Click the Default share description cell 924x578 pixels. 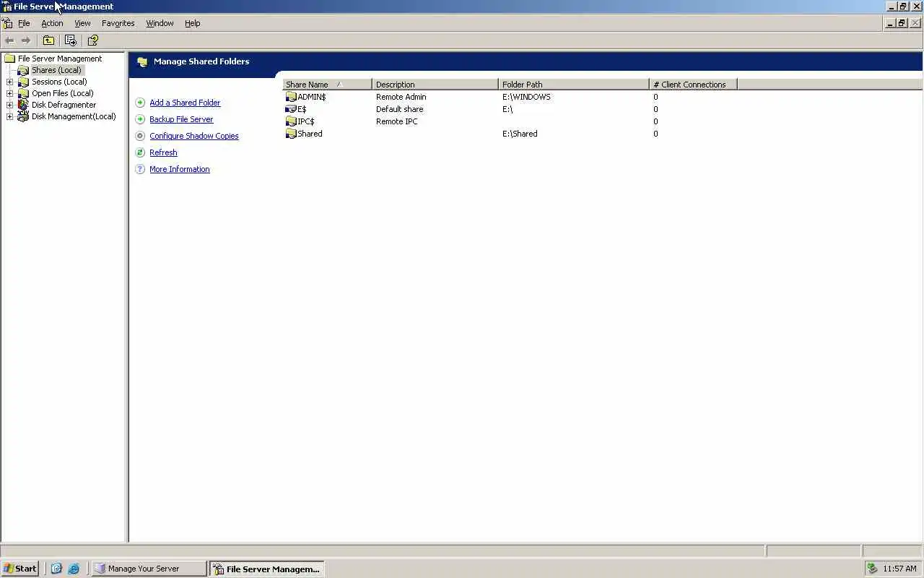(x=399, y=109)
